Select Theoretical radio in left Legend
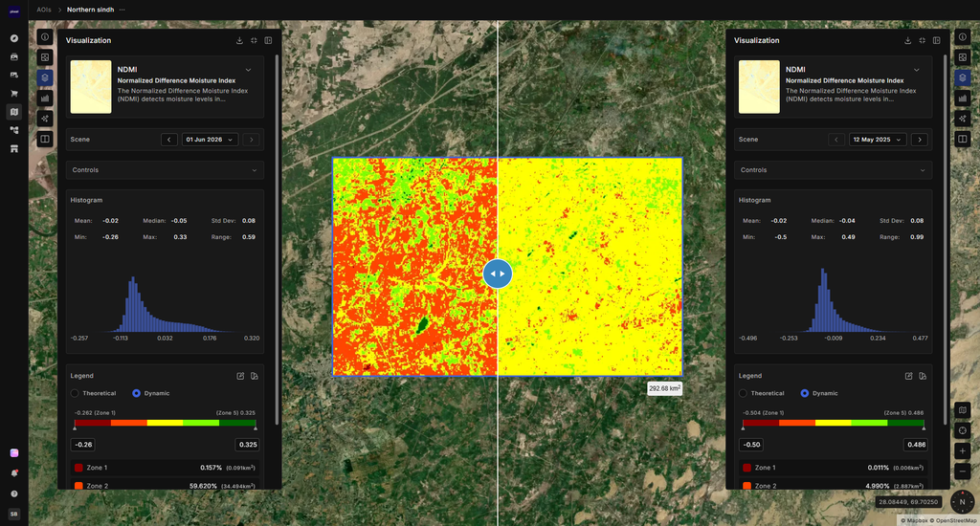 click(75, 394)
